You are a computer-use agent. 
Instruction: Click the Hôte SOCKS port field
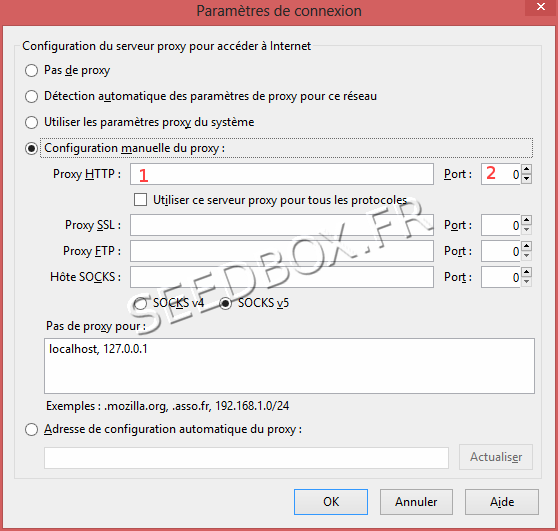pos(500,277)
